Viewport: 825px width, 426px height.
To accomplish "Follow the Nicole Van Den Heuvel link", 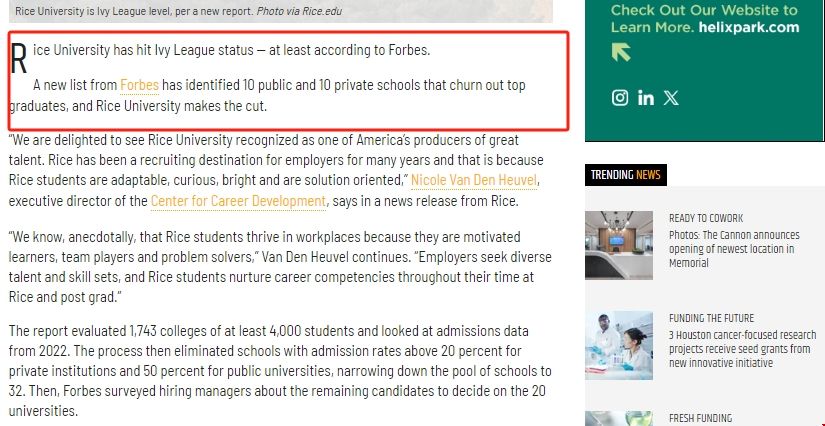I will click(474, 180).
